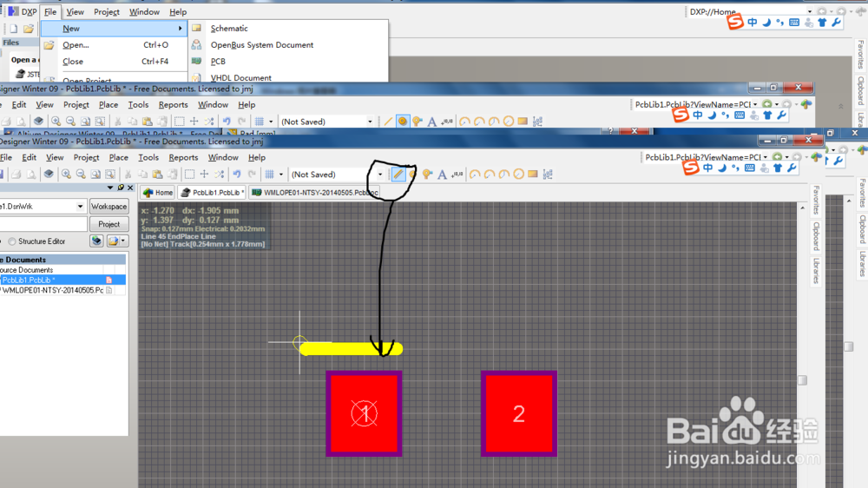Select the Structure Editor radio button

(11, 241)
